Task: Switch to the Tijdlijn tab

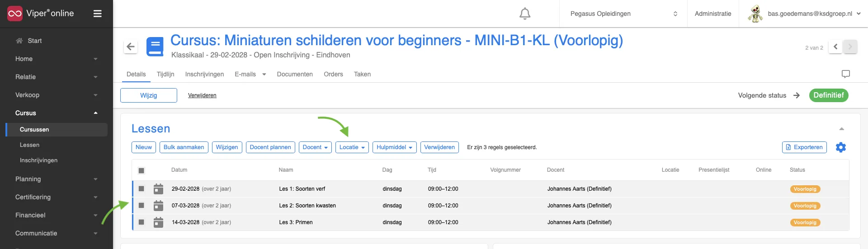Action: click(165, 74)
